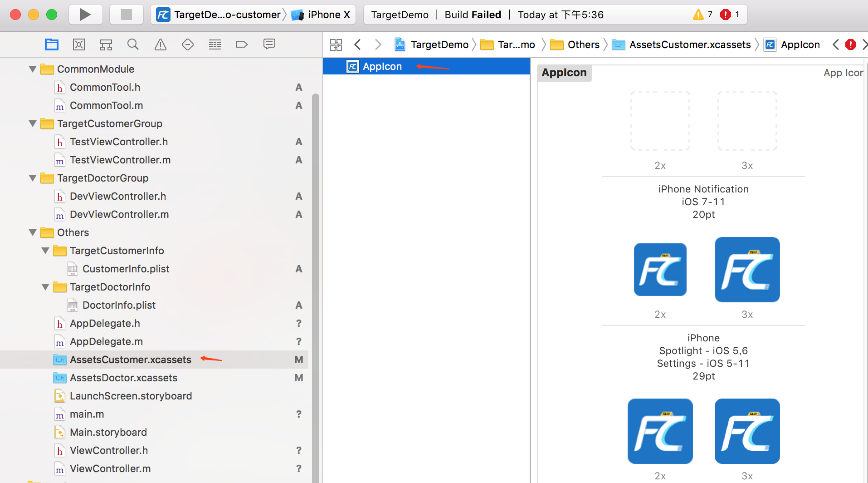Screen dimensions: 868x483
Task: Open the Test navigator diamond icon
Action: point(188,44)
